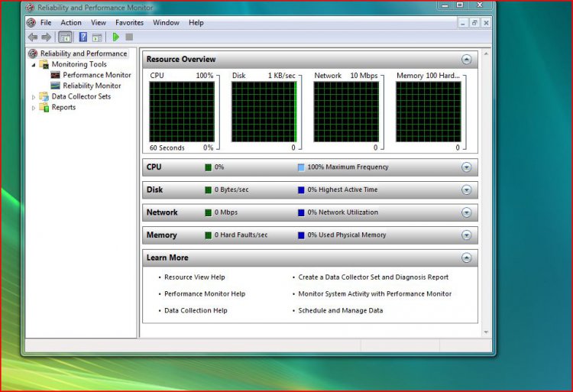This screenshot has width=573, height=392.
Task: Click the green CPU 0% color swatch
Action: click(x=209, y=167)
